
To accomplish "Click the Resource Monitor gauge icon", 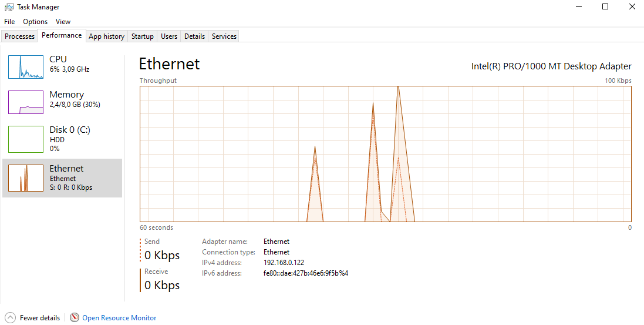I will (75, 318).
